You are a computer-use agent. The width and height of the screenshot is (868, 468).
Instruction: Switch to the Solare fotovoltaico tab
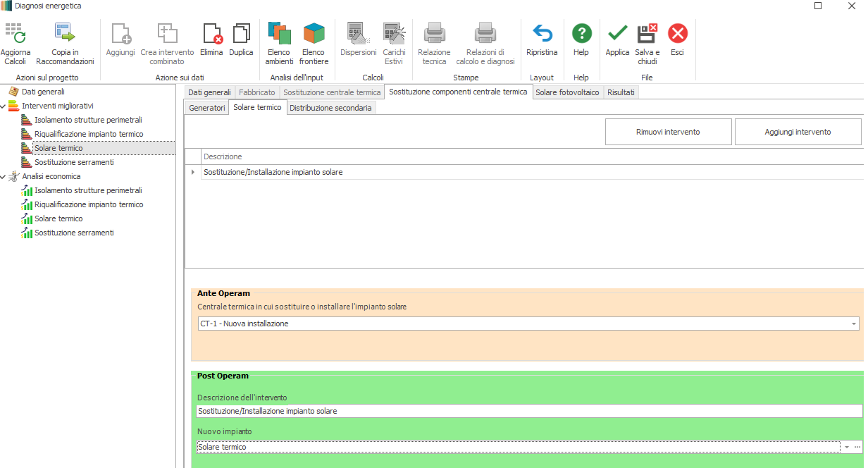(566, 92)
